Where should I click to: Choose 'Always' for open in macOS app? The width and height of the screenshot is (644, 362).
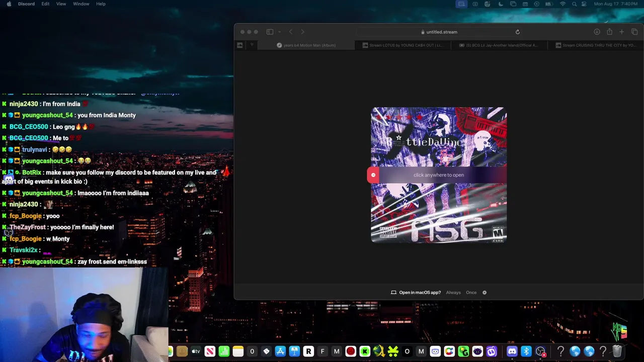pyautogui.click(x=453, y=293)
